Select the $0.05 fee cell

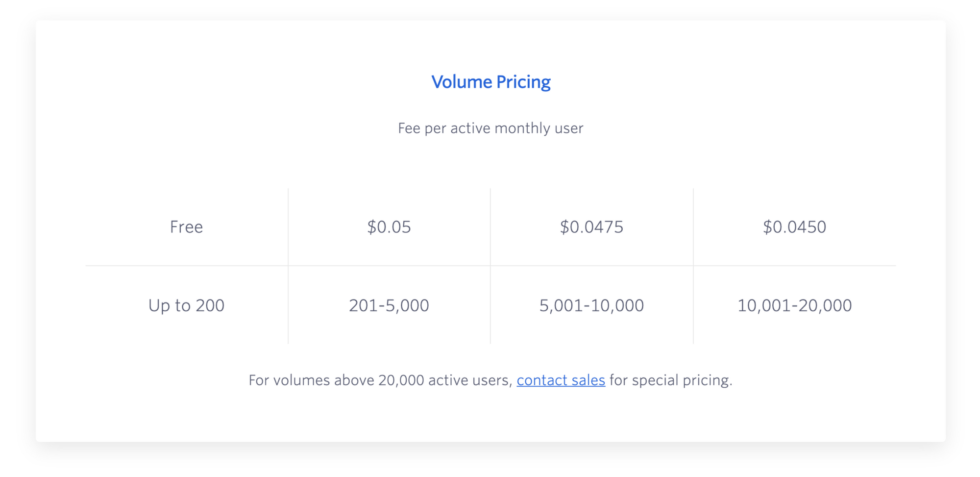[389, 227]
